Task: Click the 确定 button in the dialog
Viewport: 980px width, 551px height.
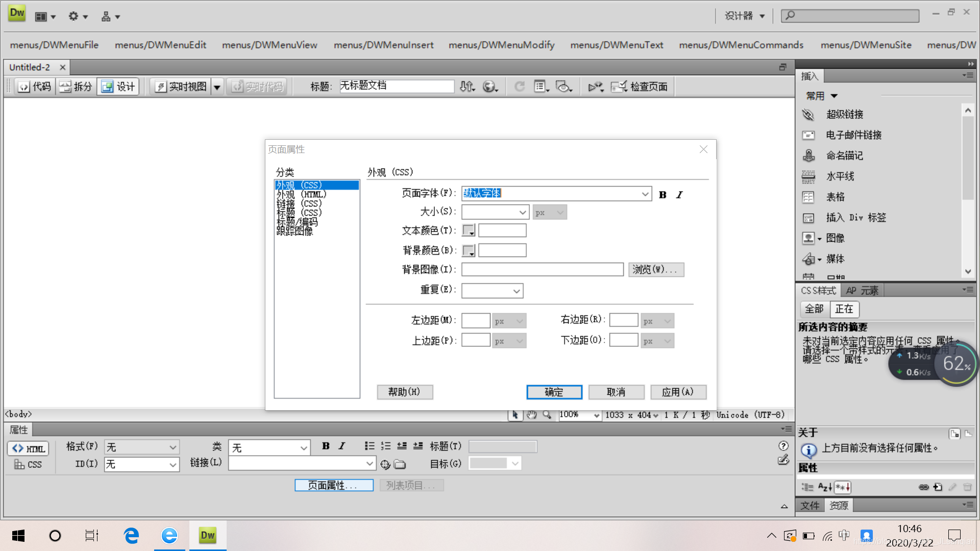Action: coord(554,392)
